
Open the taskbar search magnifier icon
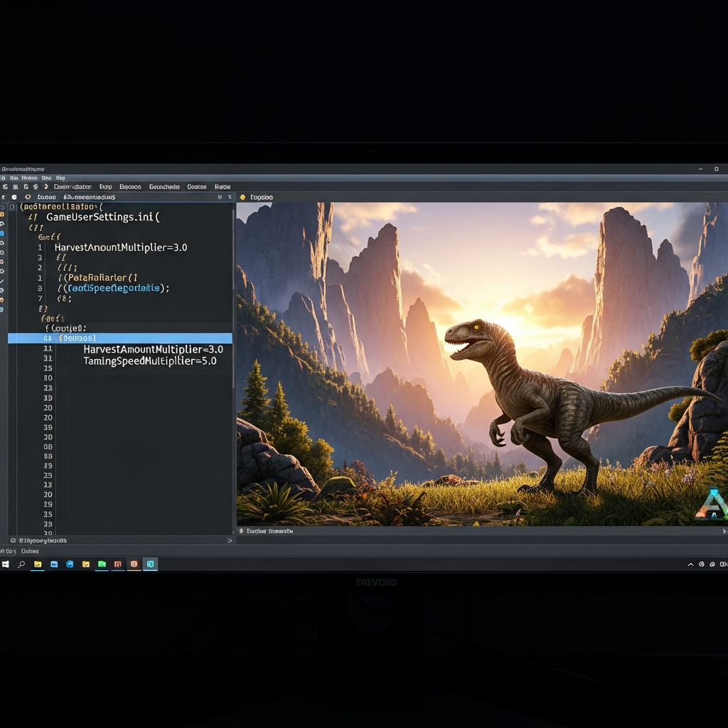tap(21, 564)
